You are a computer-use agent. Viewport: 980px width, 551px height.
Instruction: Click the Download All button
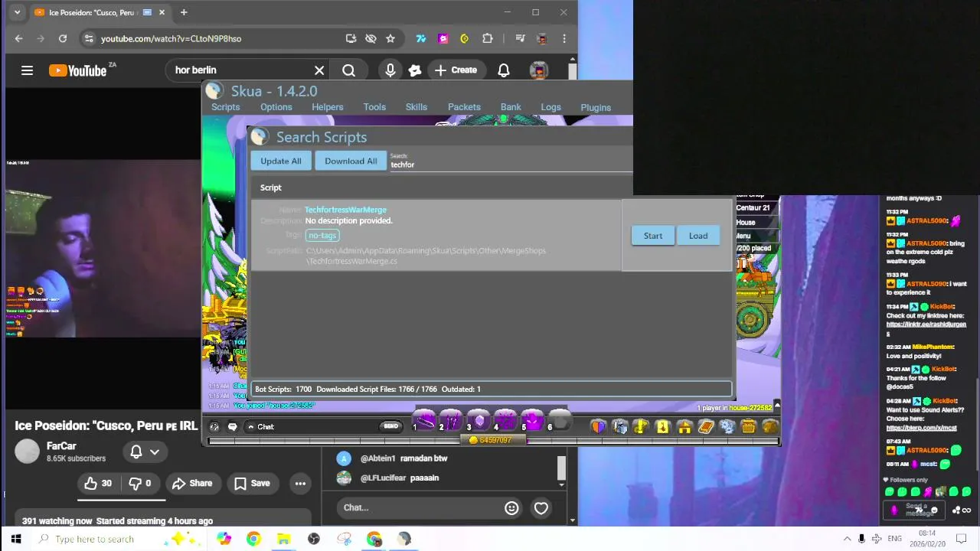(351, 161)
